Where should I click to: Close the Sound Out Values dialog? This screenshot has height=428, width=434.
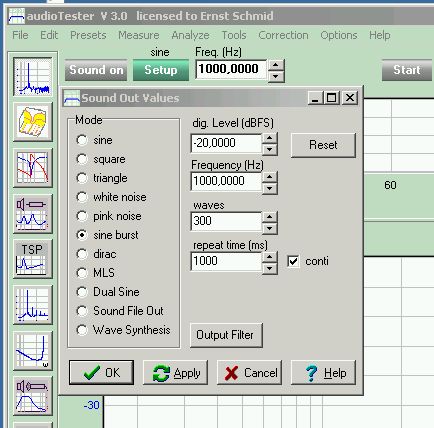pos(350,98)
